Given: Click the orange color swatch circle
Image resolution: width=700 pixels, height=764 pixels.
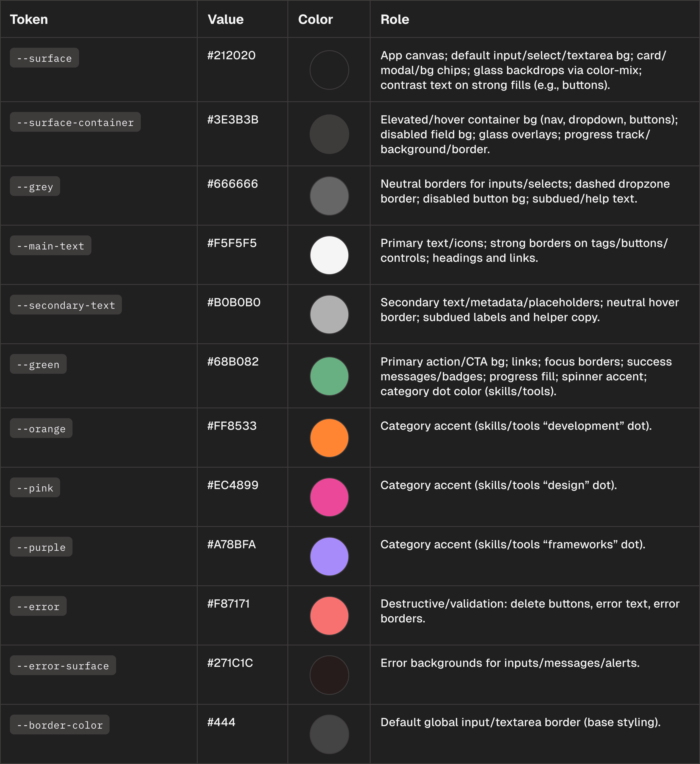Looking at the screenshot, I should click(329, 438).
